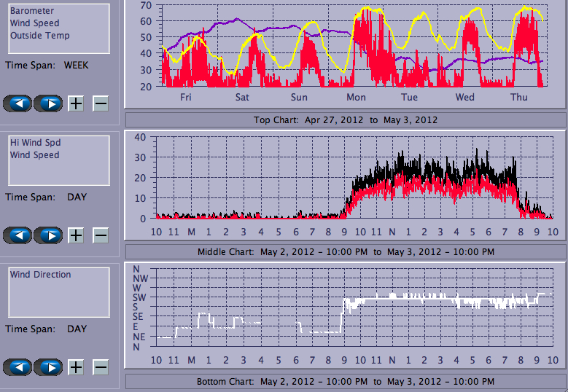This screenshot has height=392, width=568.
Task: Click the bottom chart's minus button
Action: point(101,367)
